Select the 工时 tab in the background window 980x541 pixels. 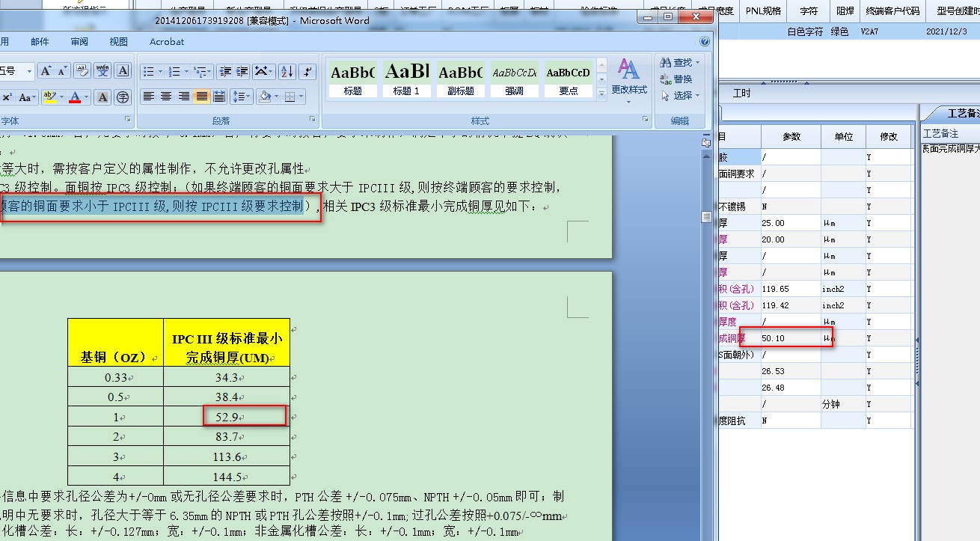pyautogui.click(x=741, y=94)
